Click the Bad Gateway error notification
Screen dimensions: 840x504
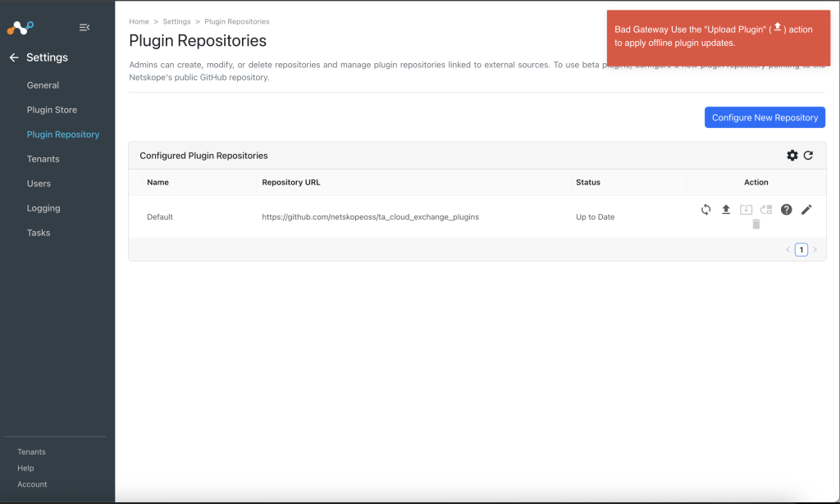[719, 38]
